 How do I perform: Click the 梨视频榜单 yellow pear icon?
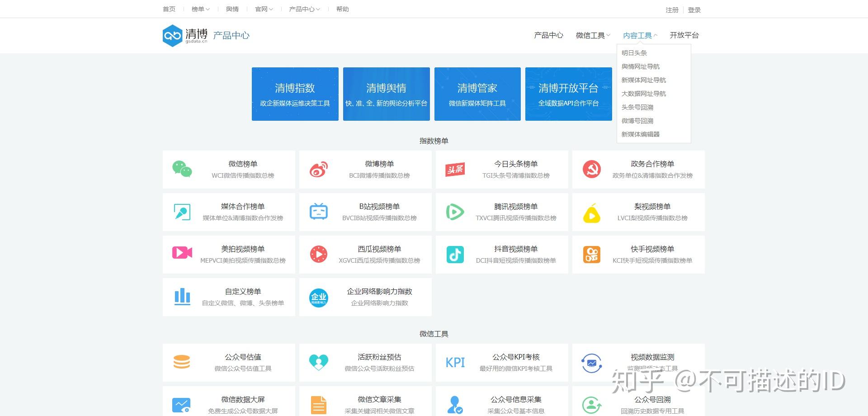click(592, 213)
